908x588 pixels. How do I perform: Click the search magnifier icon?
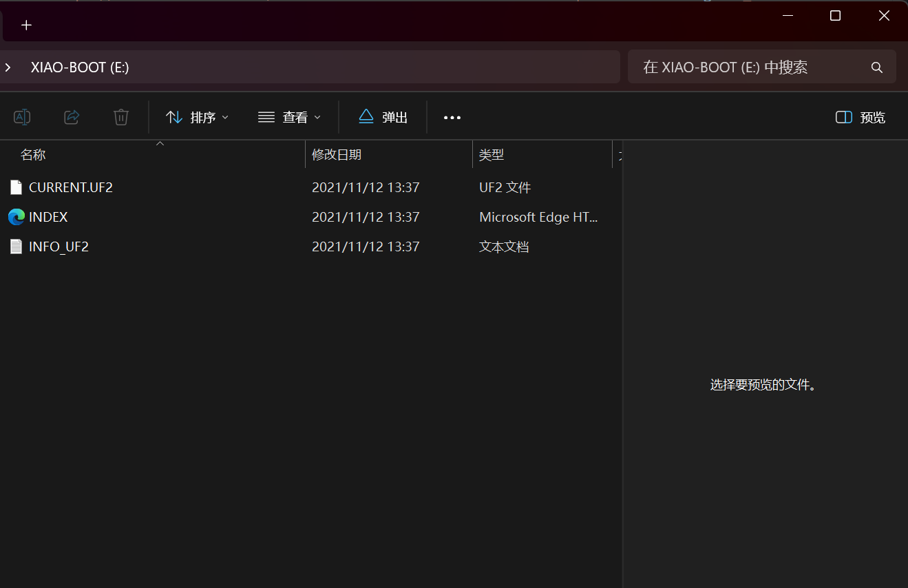876,67
